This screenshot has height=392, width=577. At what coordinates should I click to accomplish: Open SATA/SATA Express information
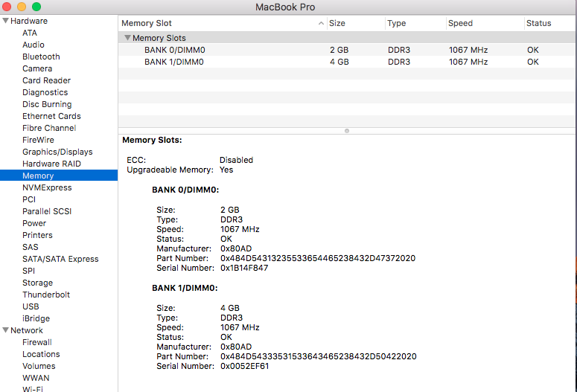pos(60,259)
